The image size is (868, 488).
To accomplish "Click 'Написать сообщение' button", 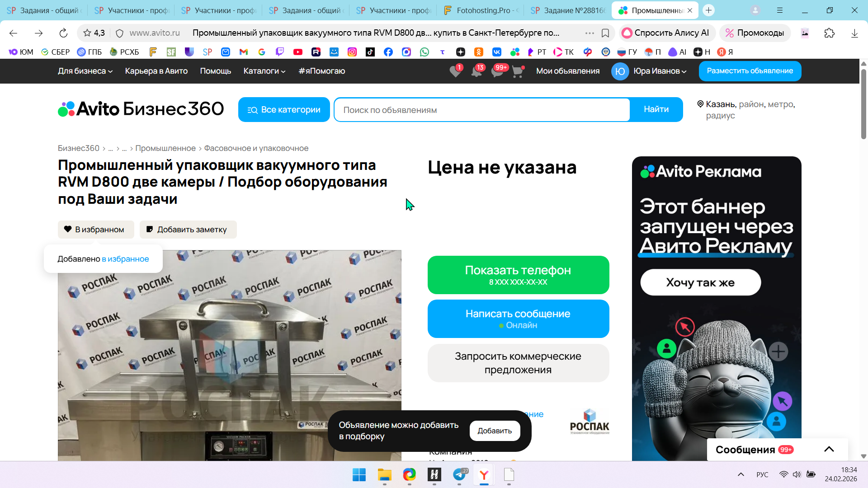I will [x=518, y=319].
